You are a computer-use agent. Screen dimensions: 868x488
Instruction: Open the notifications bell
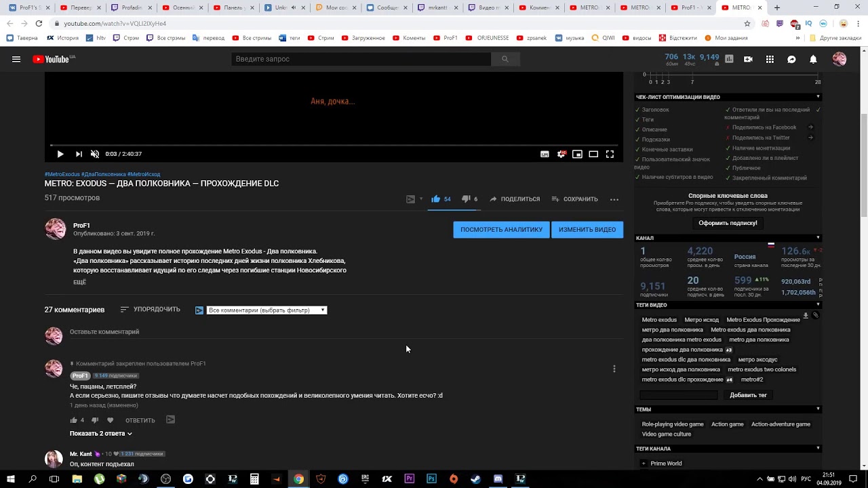813,59
